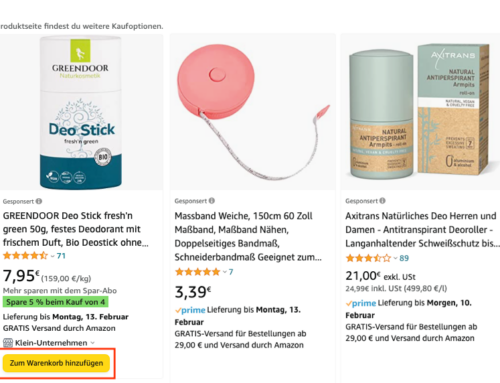Open Axitrans Natürliches Deo title link
The image size is (500, 383).
[422, 230]
